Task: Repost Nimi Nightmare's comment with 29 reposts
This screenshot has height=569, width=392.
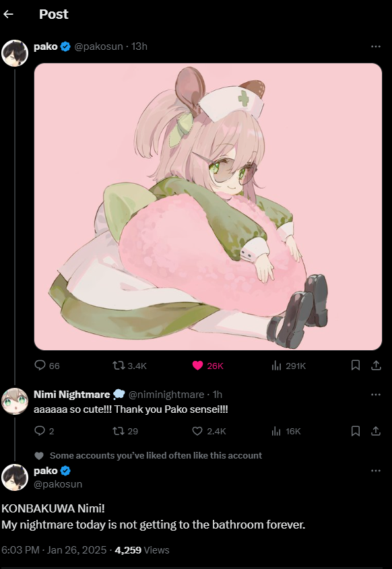Action: coord(125,431)
